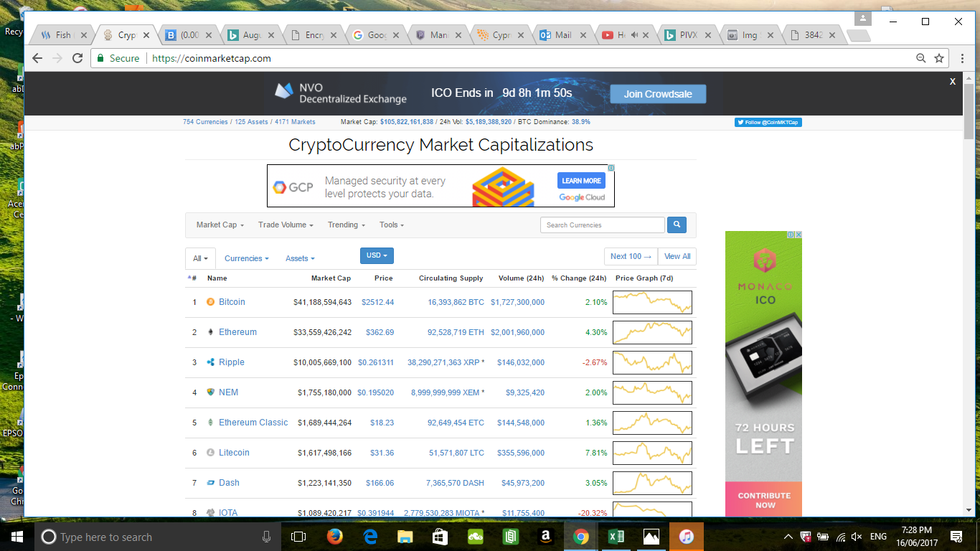Image resolution: width=980 pixels, height=551 pixels.
Task: Open the USD currency selector dropdown
Action: 377,255
